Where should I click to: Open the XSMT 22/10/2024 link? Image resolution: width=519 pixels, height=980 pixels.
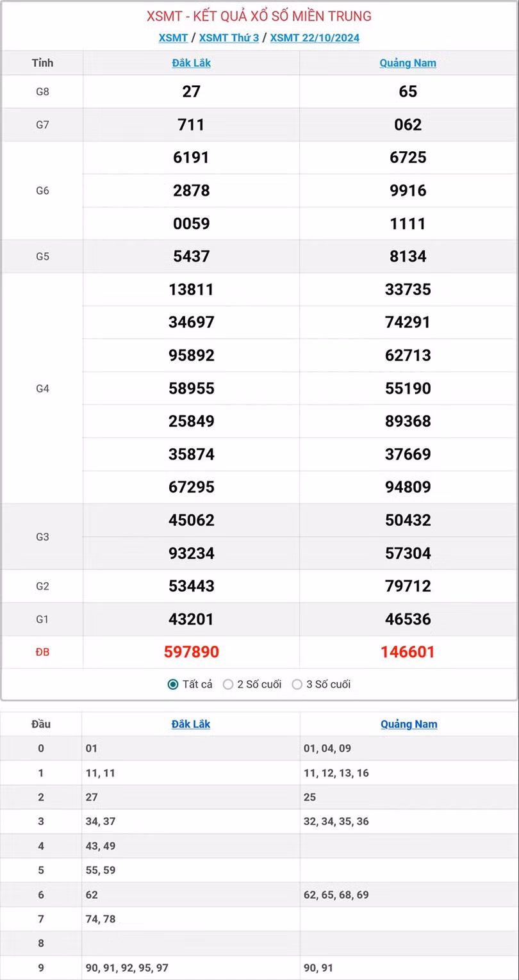315,38
